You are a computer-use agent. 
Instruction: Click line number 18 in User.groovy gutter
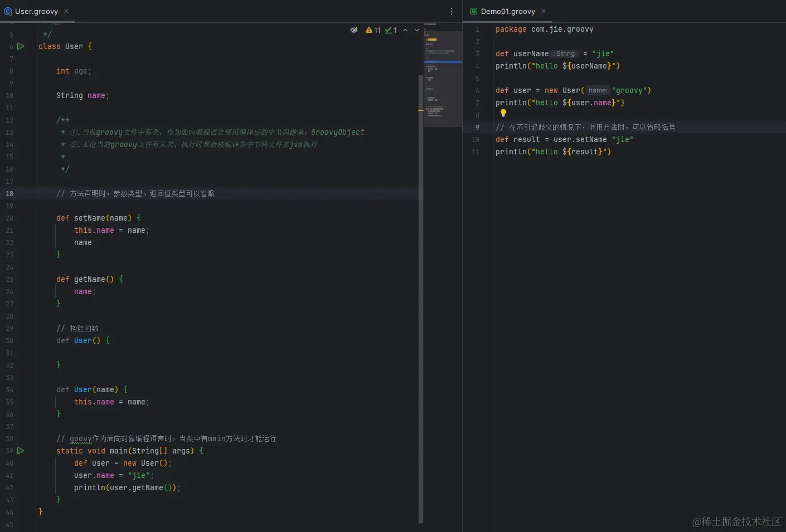tap(9, 193)
